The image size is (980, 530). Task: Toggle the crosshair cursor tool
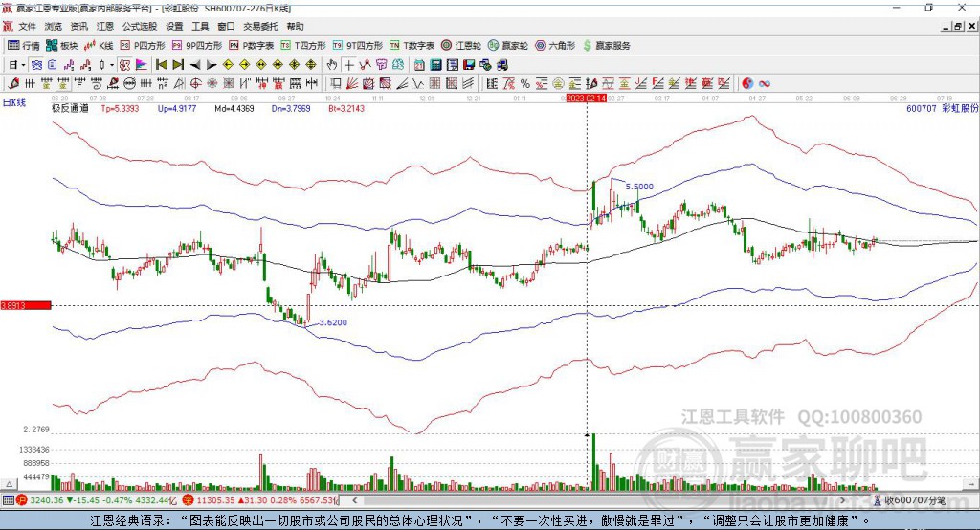[x=348, y=65]
